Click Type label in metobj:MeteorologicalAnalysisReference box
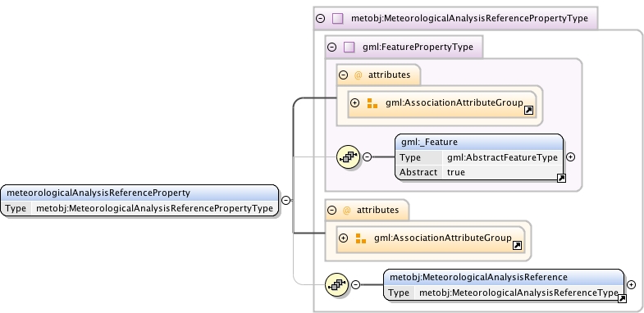The width and height of the screenshot is (644, 313). click(x=399, y=293)
